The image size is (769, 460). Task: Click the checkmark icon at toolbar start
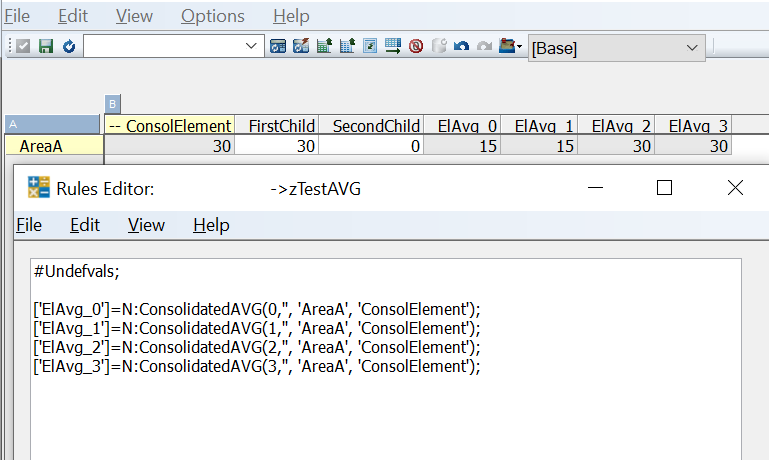[x=24, y=46]
